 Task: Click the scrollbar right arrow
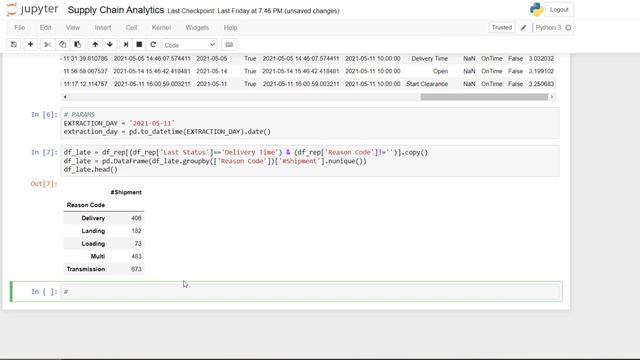coord(552,97)
